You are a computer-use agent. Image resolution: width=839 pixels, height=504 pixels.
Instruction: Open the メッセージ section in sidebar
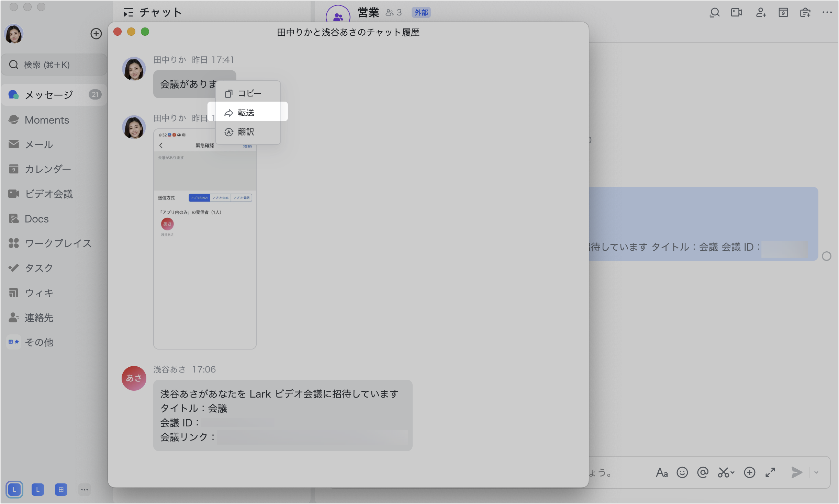(54, 94)
